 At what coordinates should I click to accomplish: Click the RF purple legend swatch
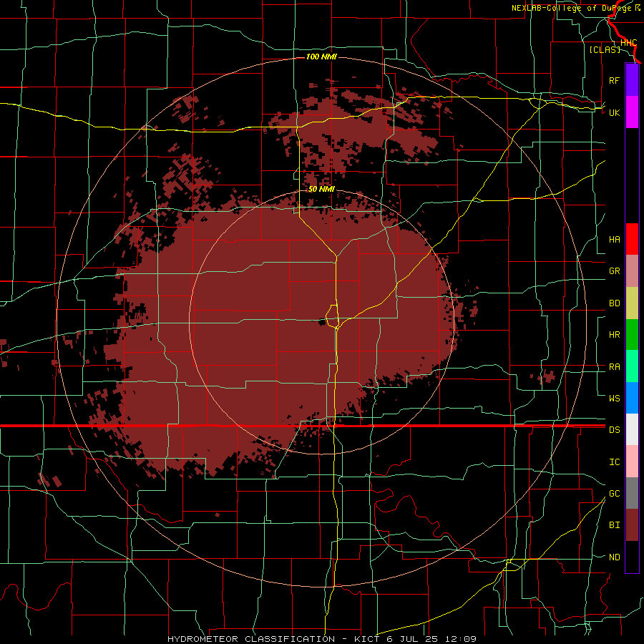tap(632, 80)
